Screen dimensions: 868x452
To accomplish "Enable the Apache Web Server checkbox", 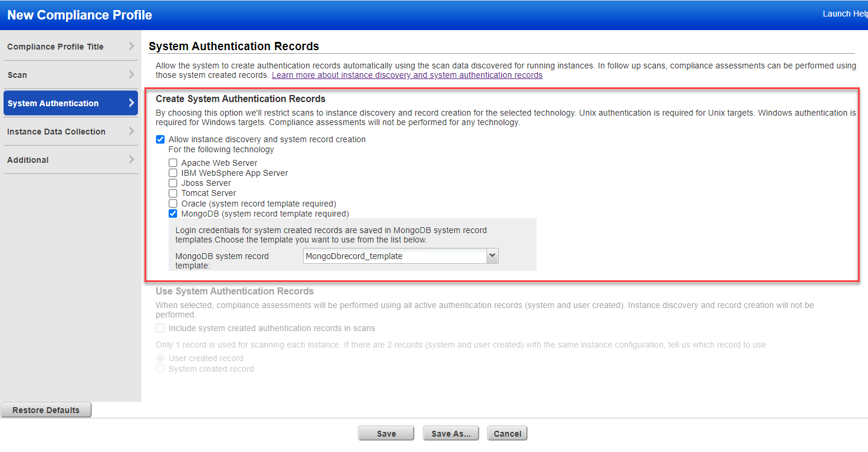I will (173, 163).
